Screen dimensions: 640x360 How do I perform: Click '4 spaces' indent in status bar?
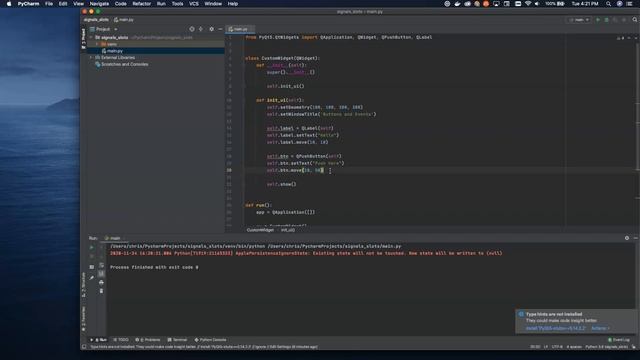tap(574, 347)
